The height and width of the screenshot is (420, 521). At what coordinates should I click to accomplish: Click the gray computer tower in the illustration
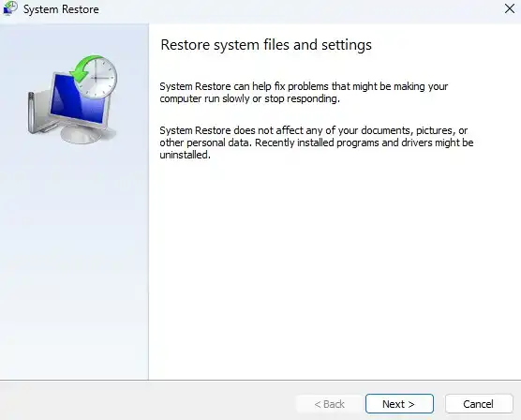[x=38, y=112]
